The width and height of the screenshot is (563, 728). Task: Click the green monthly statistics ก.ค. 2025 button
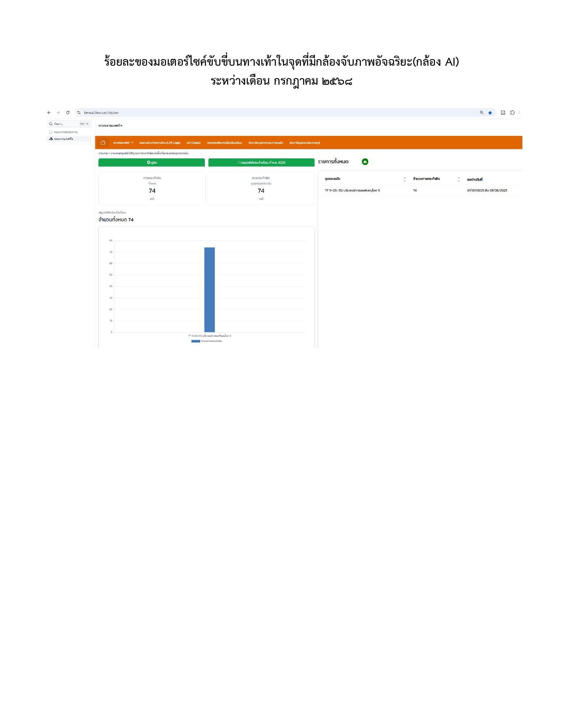[261, 162]
